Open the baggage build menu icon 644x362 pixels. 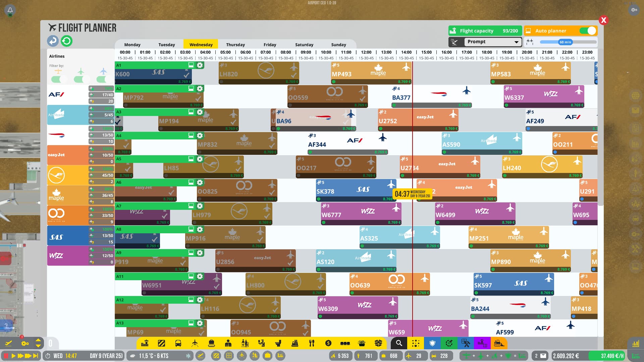click(x=211, y=343)
